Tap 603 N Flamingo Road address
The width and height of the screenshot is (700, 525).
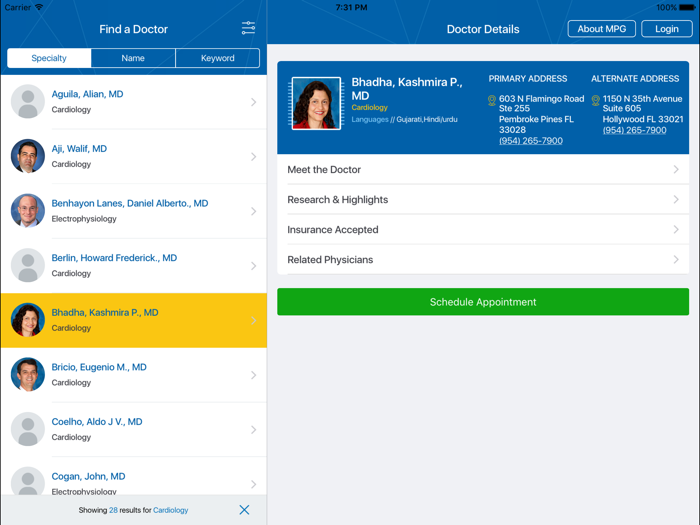(542, 114)
